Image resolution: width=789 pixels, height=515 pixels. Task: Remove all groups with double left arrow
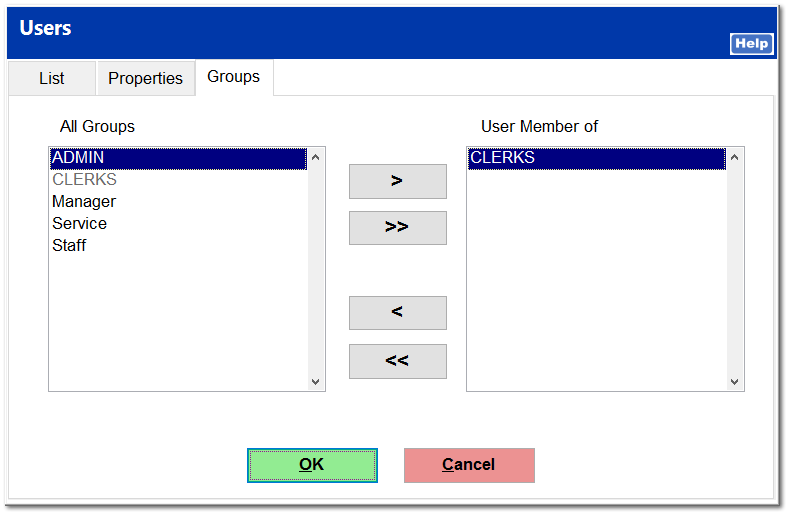pos(397,361)
